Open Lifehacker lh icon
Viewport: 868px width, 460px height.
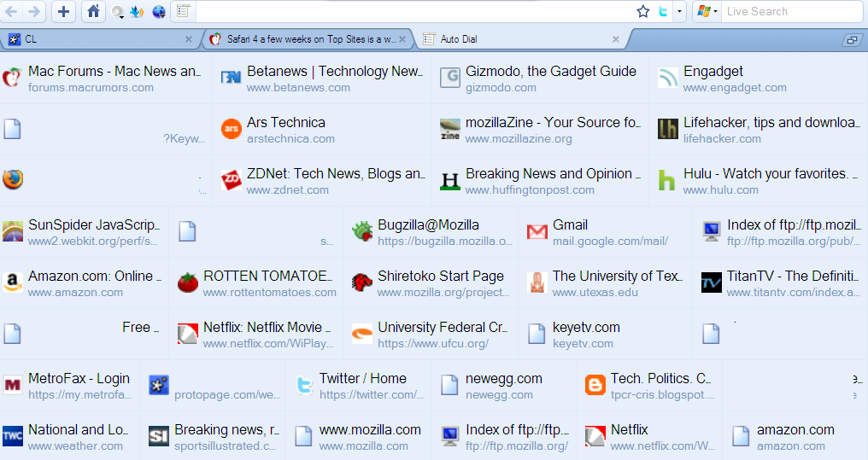[667, 128]
